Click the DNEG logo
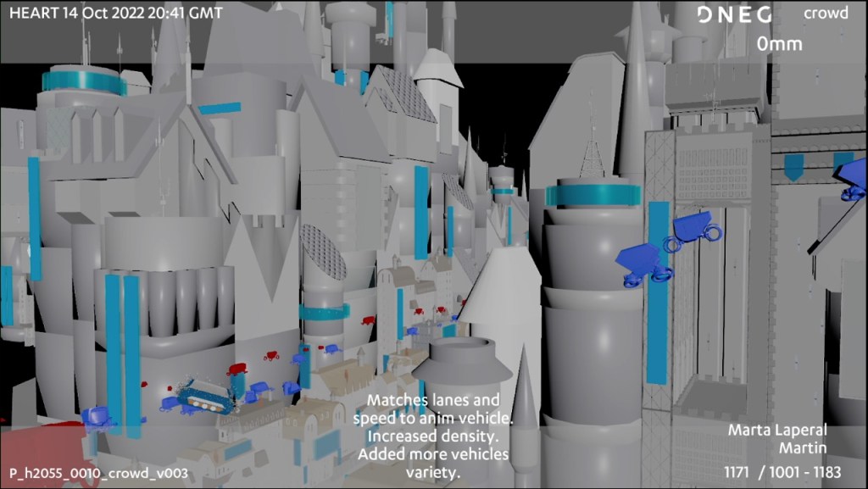This screenshot has width=868, height=489. click(x=734, y=14)
